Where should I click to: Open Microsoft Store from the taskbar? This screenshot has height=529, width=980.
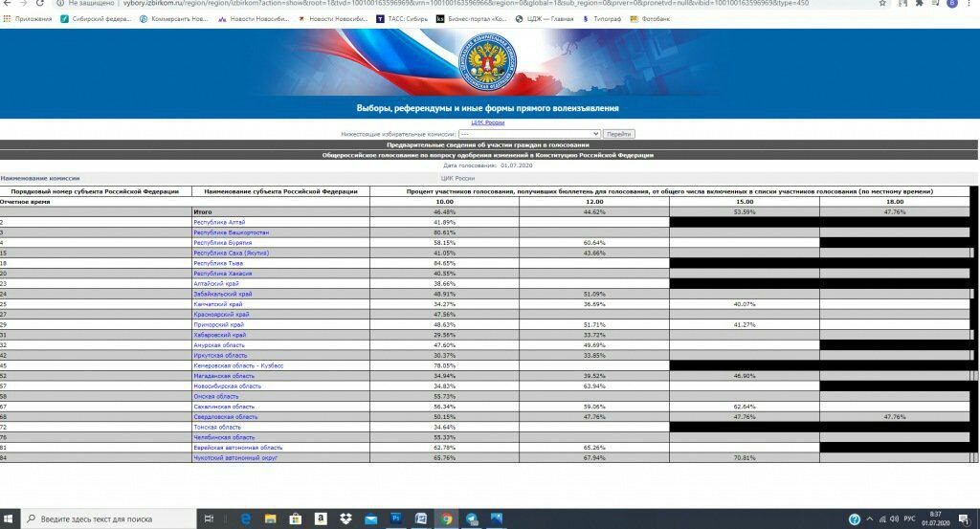point(296,519)
